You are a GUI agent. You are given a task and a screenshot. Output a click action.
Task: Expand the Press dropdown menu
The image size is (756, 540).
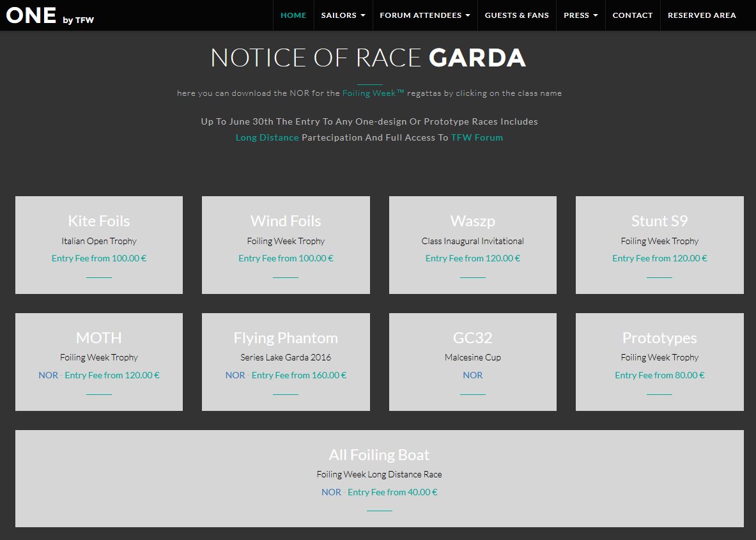click(x=580, y=15)
